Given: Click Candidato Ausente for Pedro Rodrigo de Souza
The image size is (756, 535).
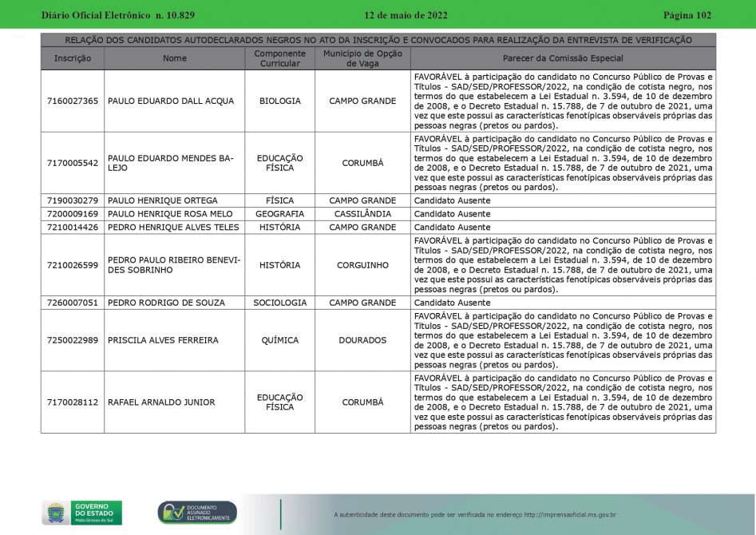Looking at the screenshot, I should 452,303.
